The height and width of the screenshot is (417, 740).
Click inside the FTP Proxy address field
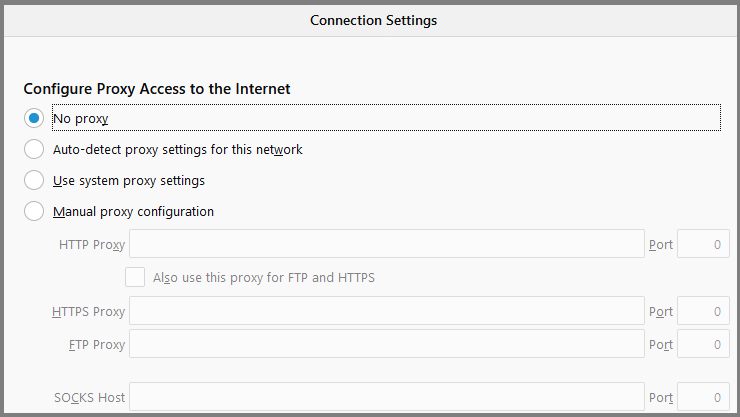pyautogui.click(x=386, y=344)
